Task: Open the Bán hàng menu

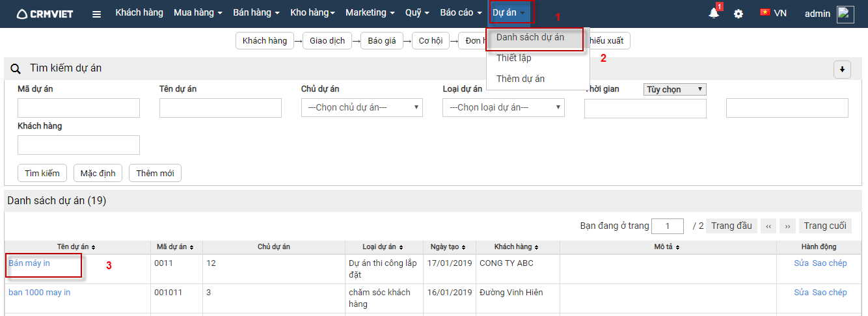Action: (256, 13)
